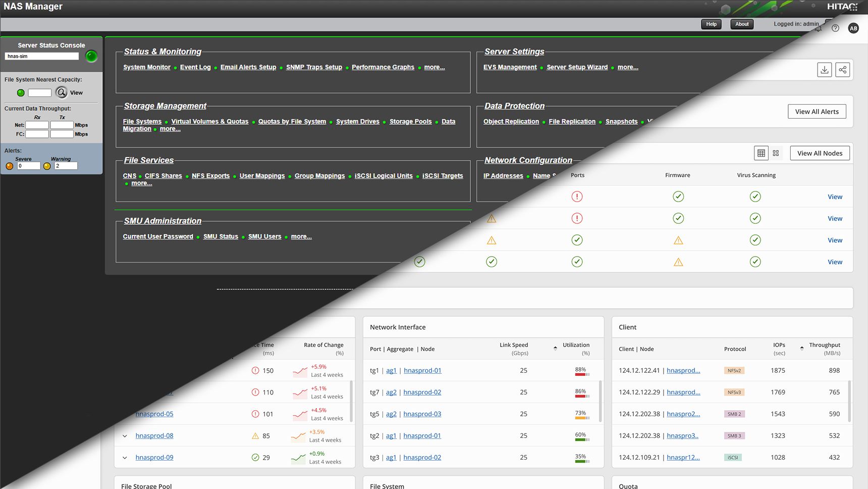Click View link in first node row
Viewport: 868px width, 489px height.
835,197
